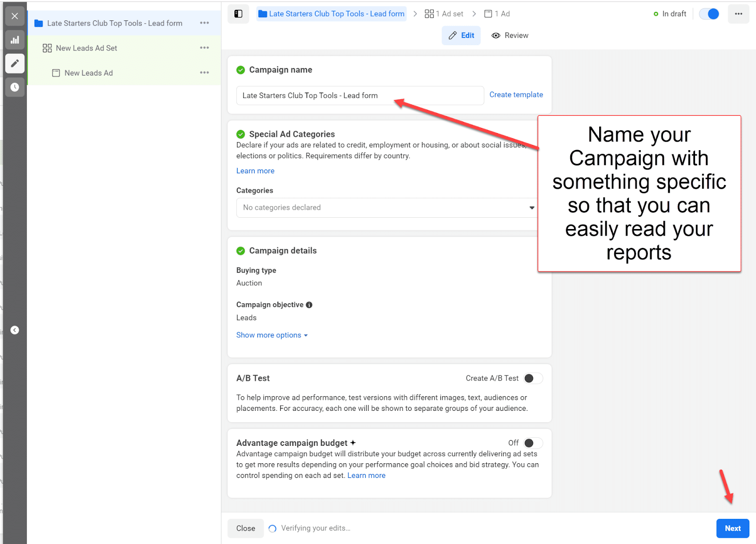The width and height of the screenshot is (756, 544).
Task: Toggle the side panel layout icon
Action: pos(239,14)
